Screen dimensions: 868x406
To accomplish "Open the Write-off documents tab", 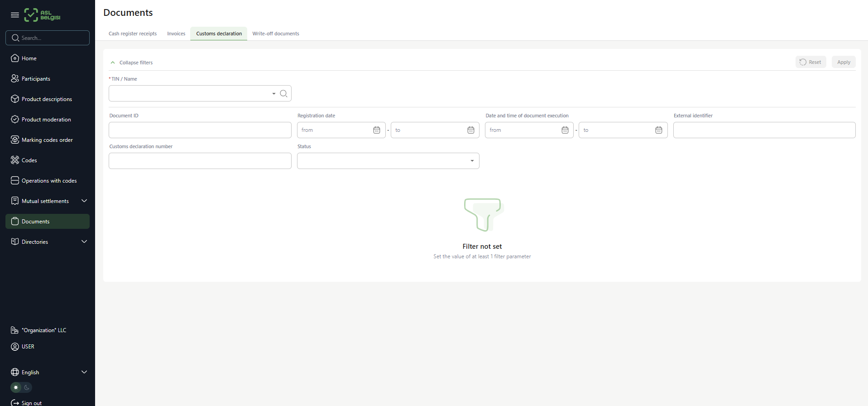I will pos(275,34).
